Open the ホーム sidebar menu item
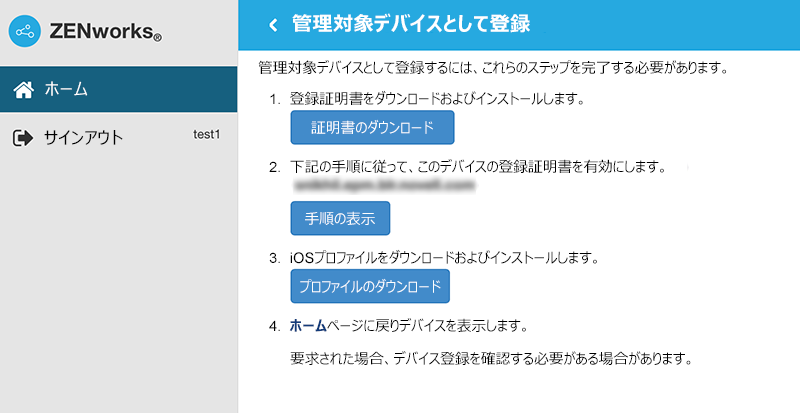 (67, 89)
